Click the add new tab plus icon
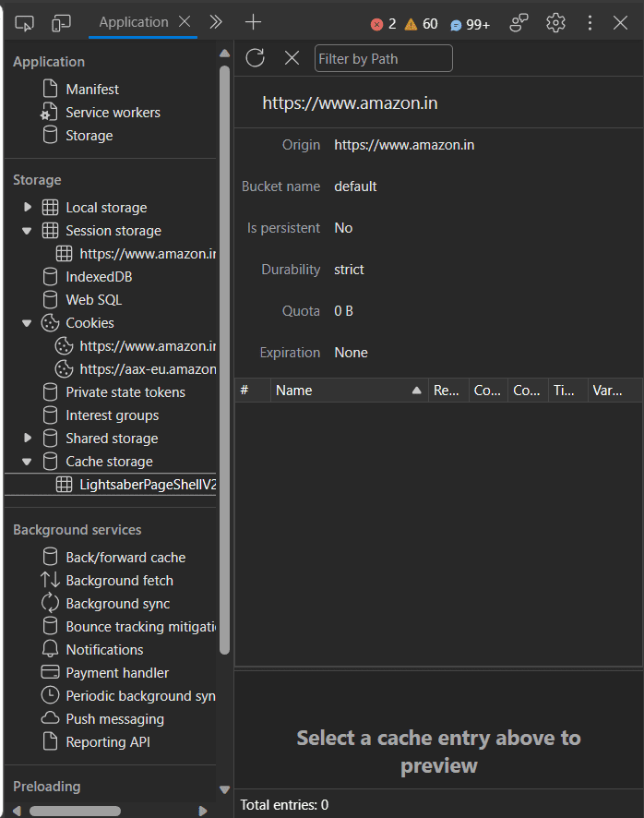The height and width of the screenshot is (818, 644). click(253, 22)
